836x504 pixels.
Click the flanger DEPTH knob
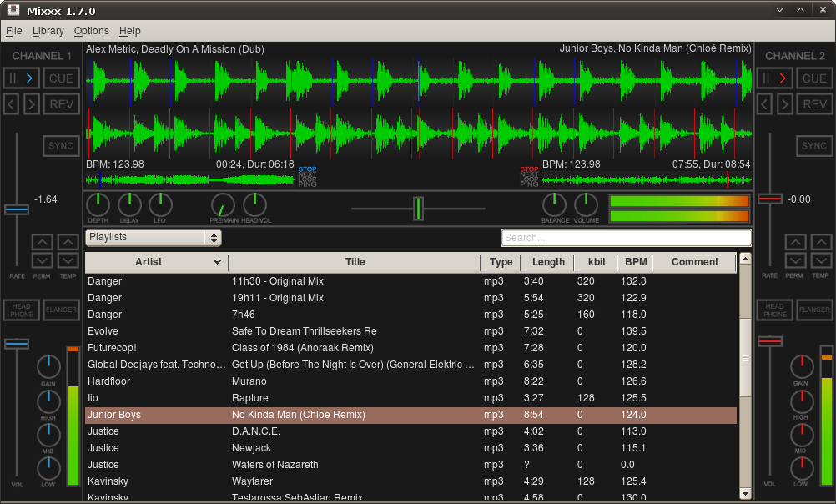(x=98, y=204)
